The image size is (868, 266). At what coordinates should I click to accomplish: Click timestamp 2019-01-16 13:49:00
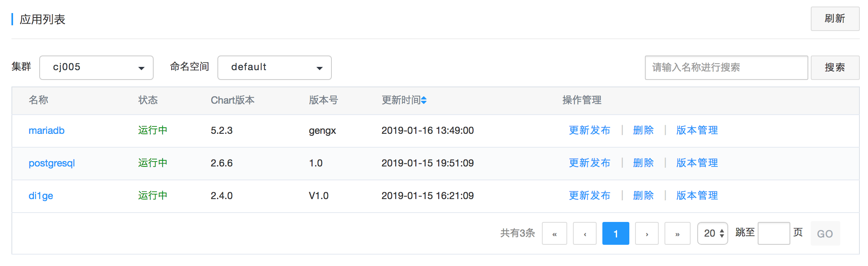coord(428,131)
